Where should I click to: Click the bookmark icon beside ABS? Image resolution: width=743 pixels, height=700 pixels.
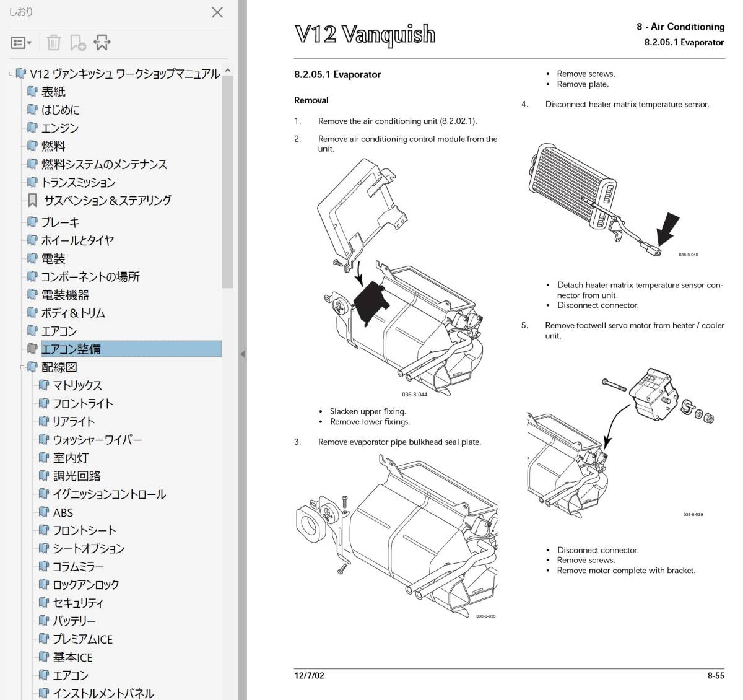point(44,512)
